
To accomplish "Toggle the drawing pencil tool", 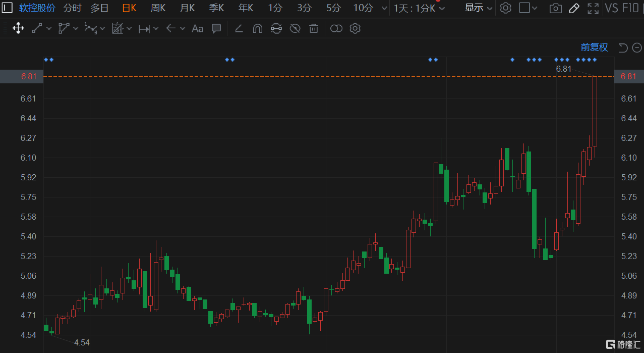I will [x=574, y=8].
